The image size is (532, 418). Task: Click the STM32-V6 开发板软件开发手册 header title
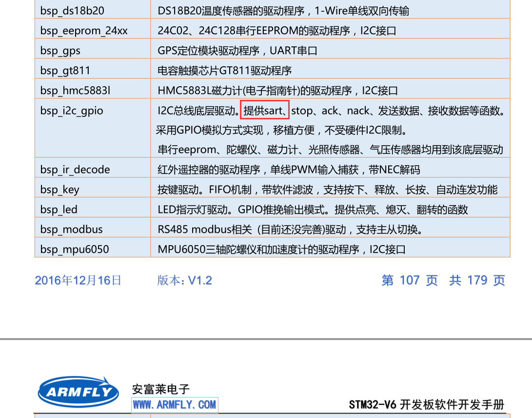click(x=427, y=405)
